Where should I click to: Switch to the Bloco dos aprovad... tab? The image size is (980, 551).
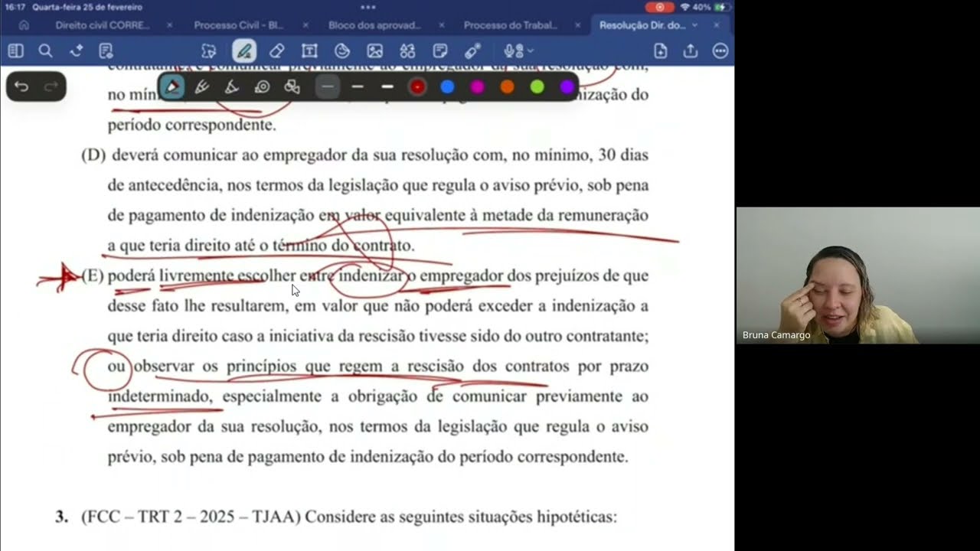click(374, 25)
